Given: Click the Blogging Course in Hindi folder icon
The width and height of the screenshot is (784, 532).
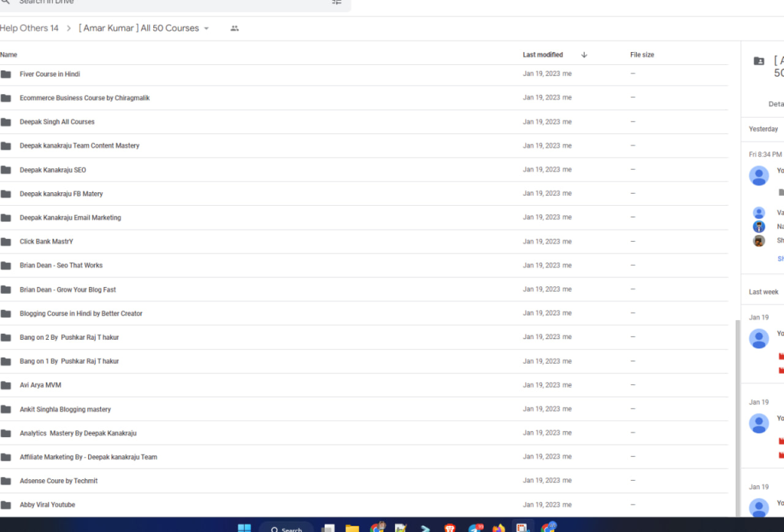Looking at the screenshot, I should pyautogui.click(x=6, y=314).
